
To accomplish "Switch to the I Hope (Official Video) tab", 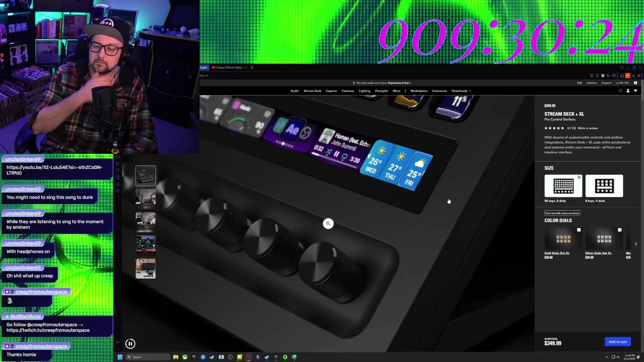I will point(229,67).
